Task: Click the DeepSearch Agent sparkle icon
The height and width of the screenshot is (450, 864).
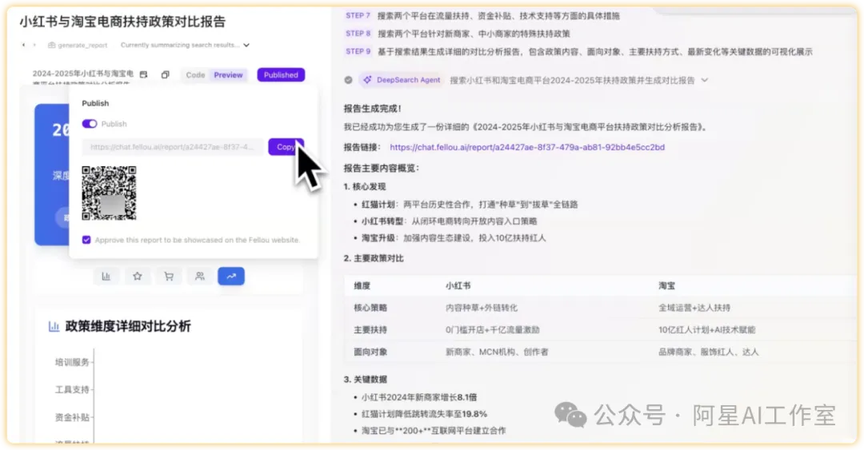Action: click(367, 80)
